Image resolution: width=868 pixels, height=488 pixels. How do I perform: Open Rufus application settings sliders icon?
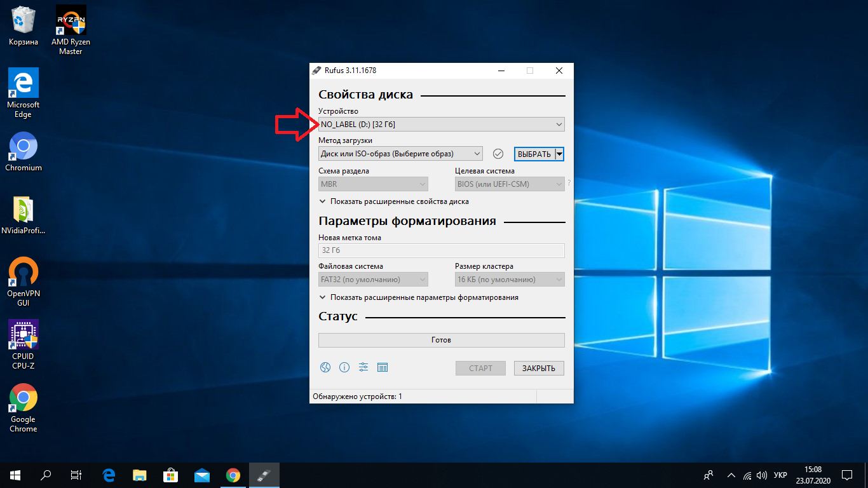coord(363,367)
